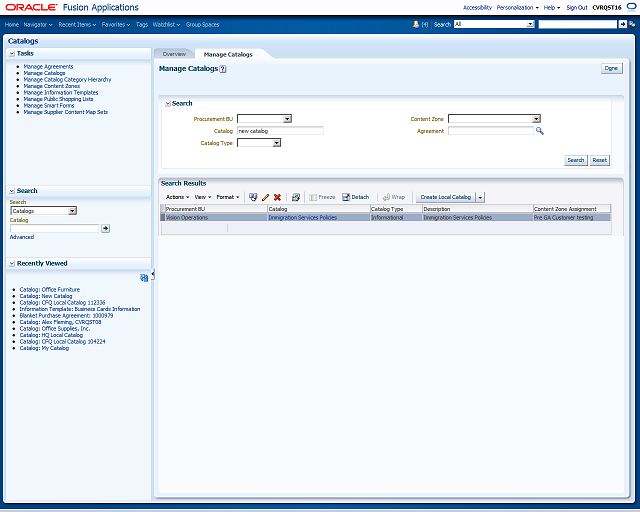
Task: Click the magnifier icon beside Agreement field
Action: (540, 131)
